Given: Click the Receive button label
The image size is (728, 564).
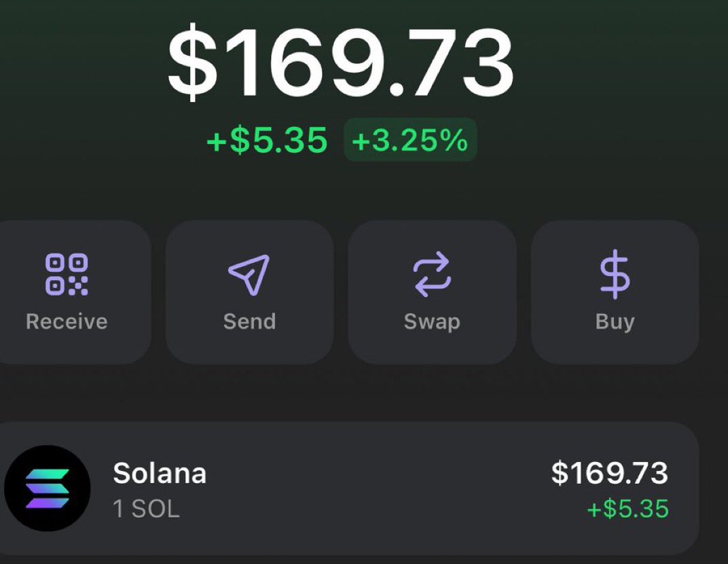Looking at the screenshot, I should [x=67, y=321].
